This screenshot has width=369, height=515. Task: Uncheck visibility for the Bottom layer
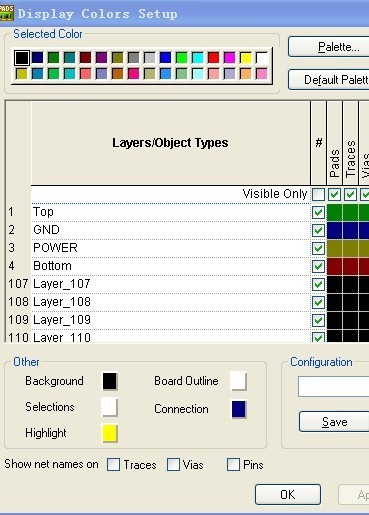coord(318,266)
